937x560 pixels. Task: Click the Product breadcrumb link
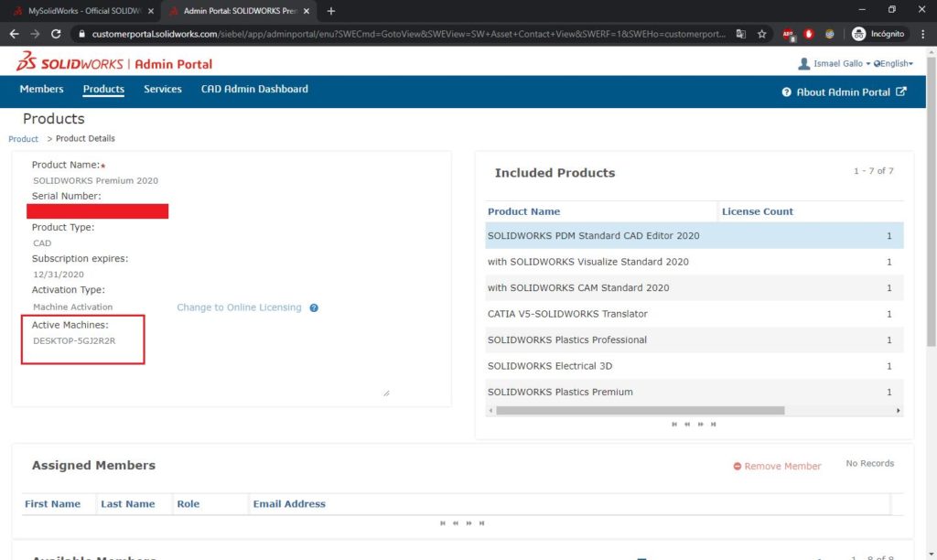point(23,139)
